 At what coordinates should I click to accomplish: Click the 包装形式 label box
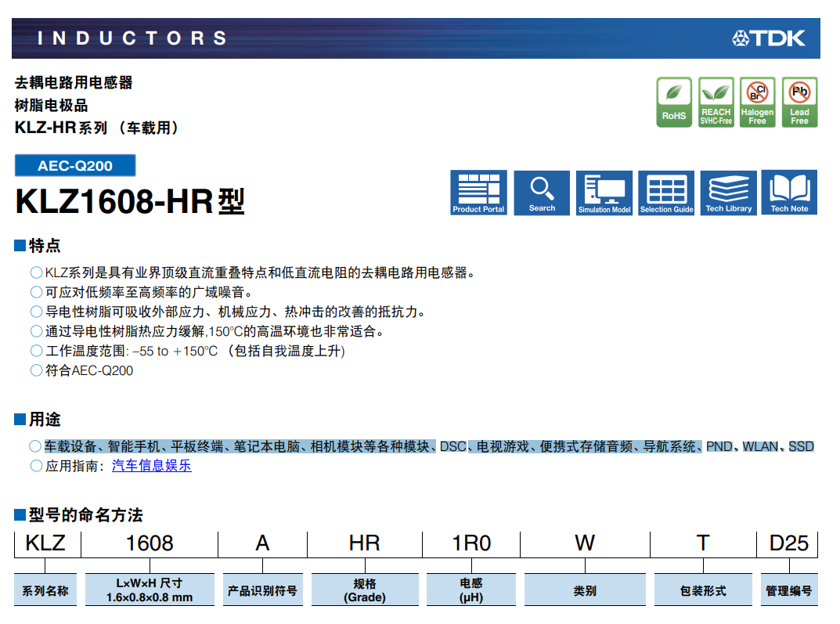pos(704,590)
